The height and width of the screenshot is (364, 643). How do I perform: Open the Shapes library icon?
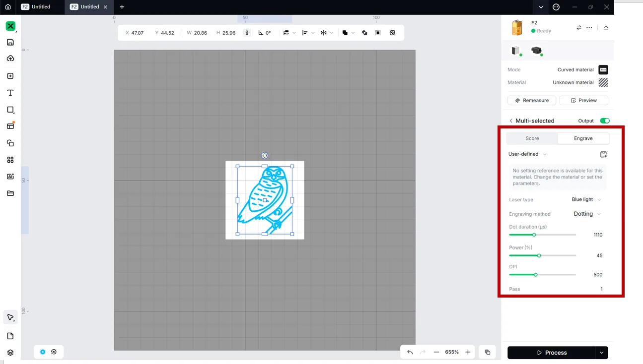(x=10, y=143)
